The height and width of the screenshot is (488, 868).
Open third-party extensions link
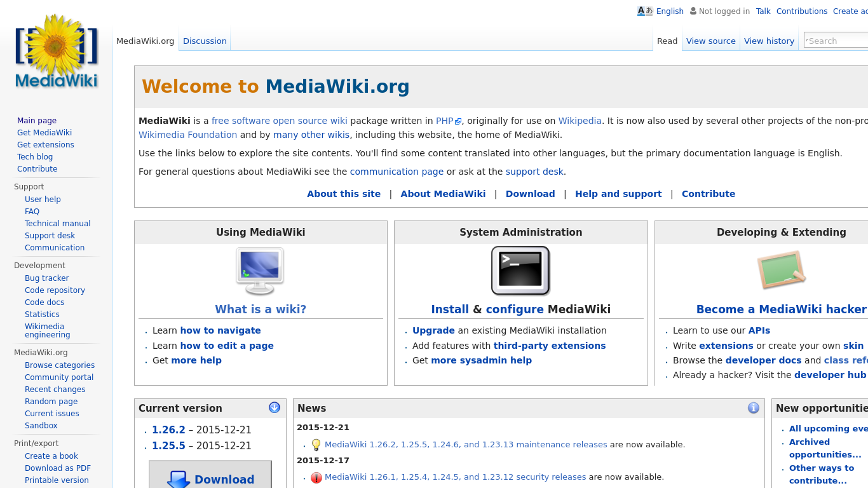tap(550, 346)
